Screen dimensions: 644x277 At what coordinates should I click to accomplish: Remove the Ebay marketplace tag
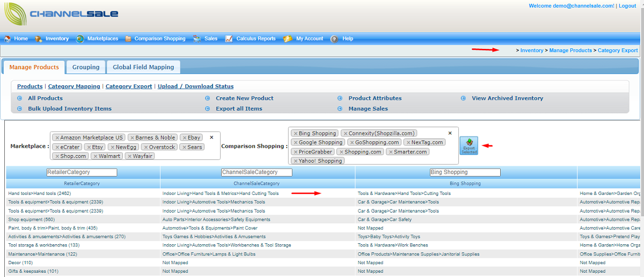(x=184, y=138)
